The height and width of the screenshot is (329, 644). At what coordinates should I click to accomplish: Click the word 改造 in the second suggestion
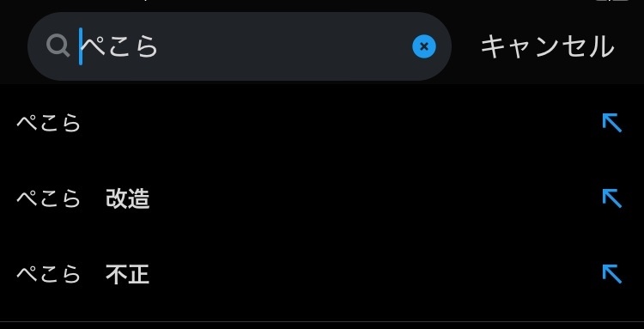[x=127, y=198]
